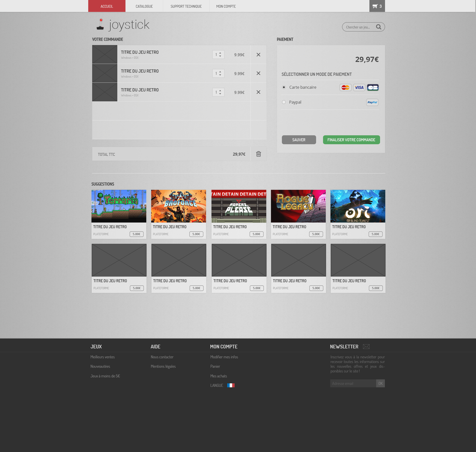Open the Terraria game thumbnail
Screen dimensions: 476x452
pyautogui.click(x=119, y=206)
